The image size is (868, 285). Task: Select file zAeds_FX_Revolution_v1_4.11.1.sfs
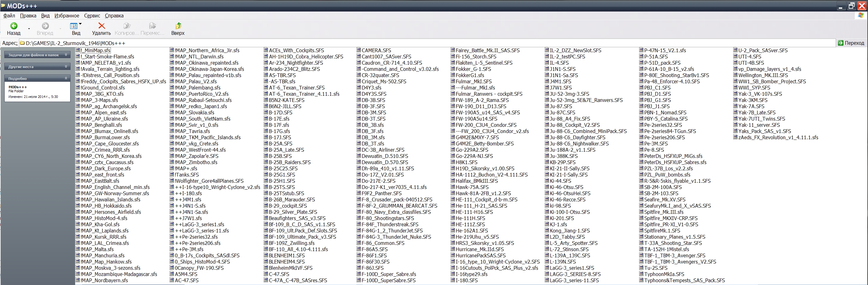[x=778, y=137]
